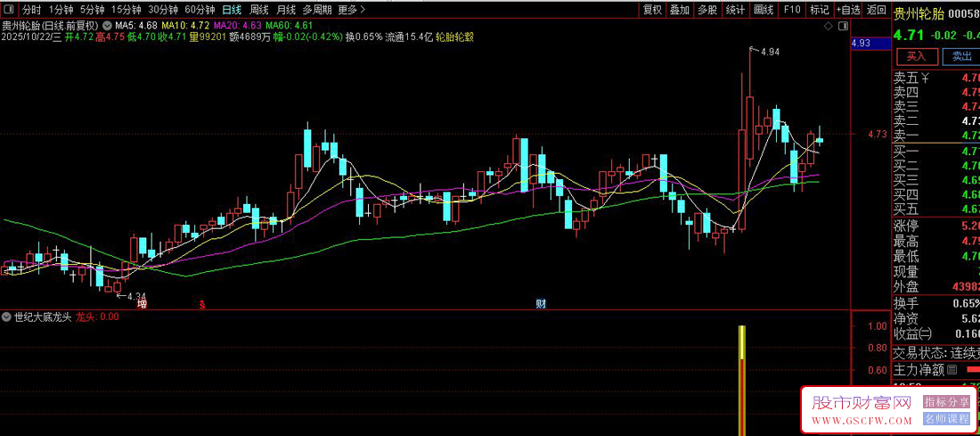980x436 pixels.
Task: Click the 4.94 high price annotation
Action: click(770, 53)
